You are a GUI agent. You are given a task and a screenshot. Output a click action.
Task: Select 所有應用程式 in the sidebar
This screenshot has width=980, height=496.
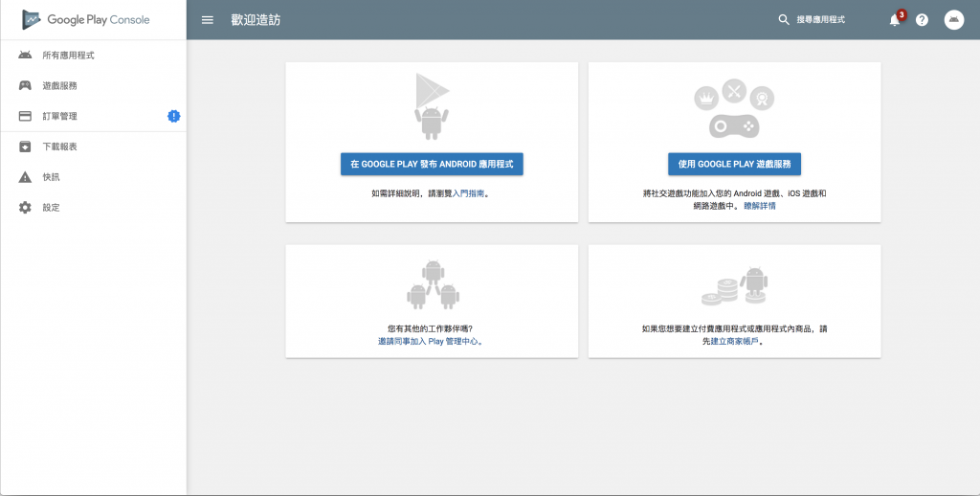(x=93, y=55)
